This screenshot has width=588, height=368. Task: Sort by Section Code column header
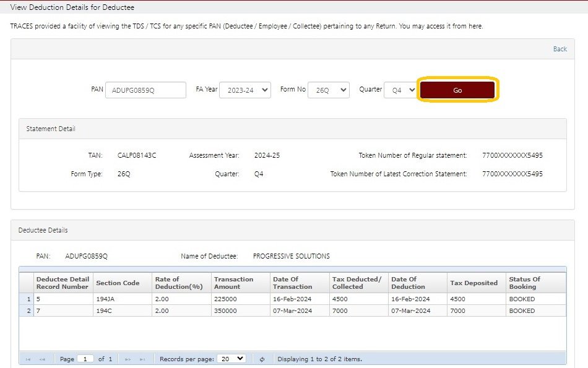[x=123, y=283]
